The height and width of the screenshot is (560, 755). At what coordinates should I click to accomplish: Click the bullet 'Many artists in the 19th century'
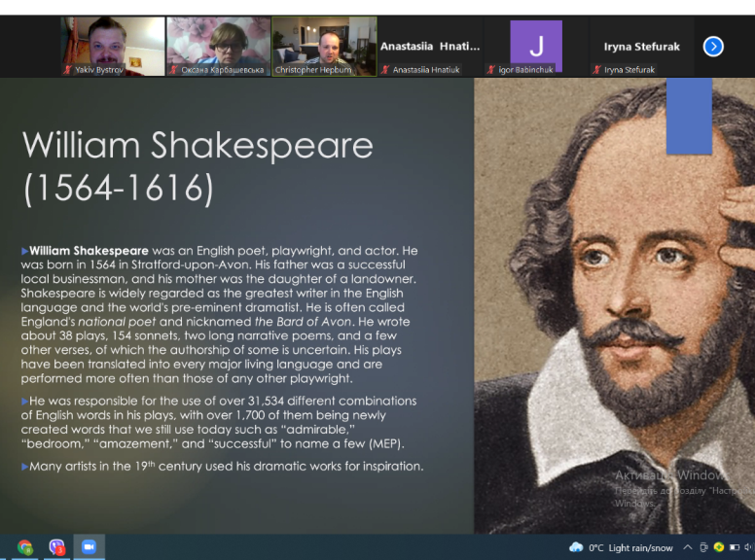[223, 467]
